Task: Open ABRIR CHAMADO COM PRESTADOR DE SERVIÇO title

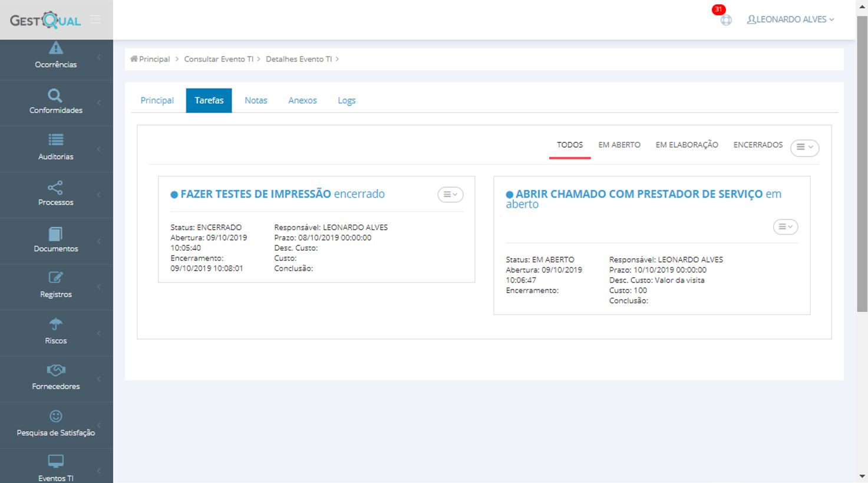Action: (639, 194)
